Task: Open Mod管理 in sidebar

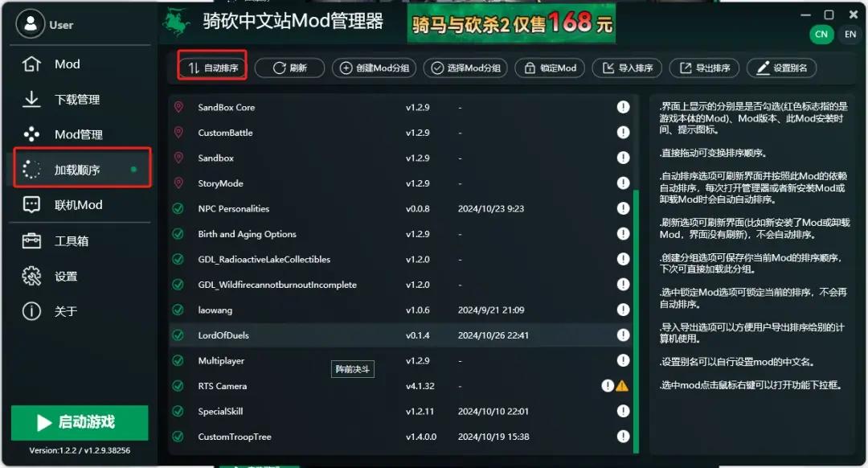Action: [80, 134]
